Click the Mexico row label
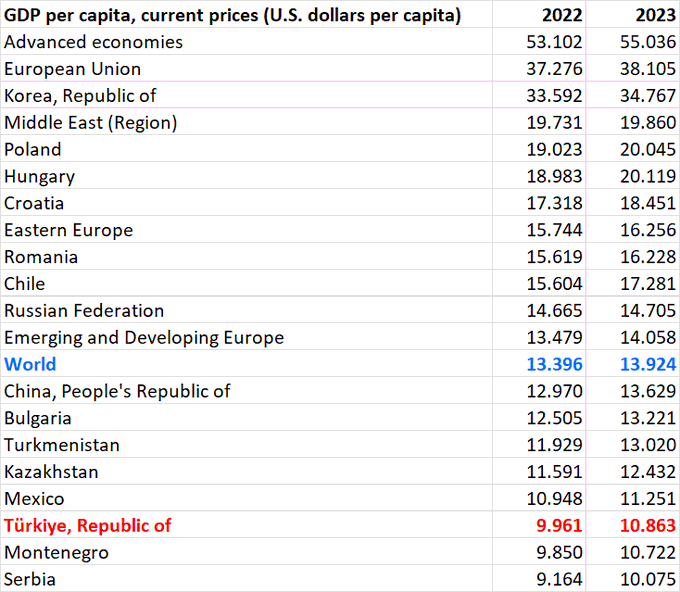This screenshot has width=680, height=592. coord(34,499)
